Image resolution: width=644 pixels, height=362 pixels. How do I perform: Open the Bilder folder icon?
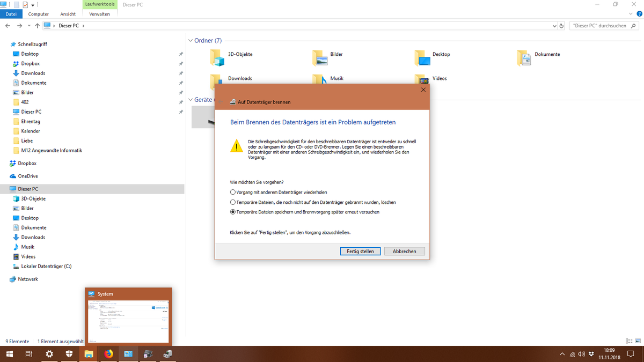tap(319, 57)
